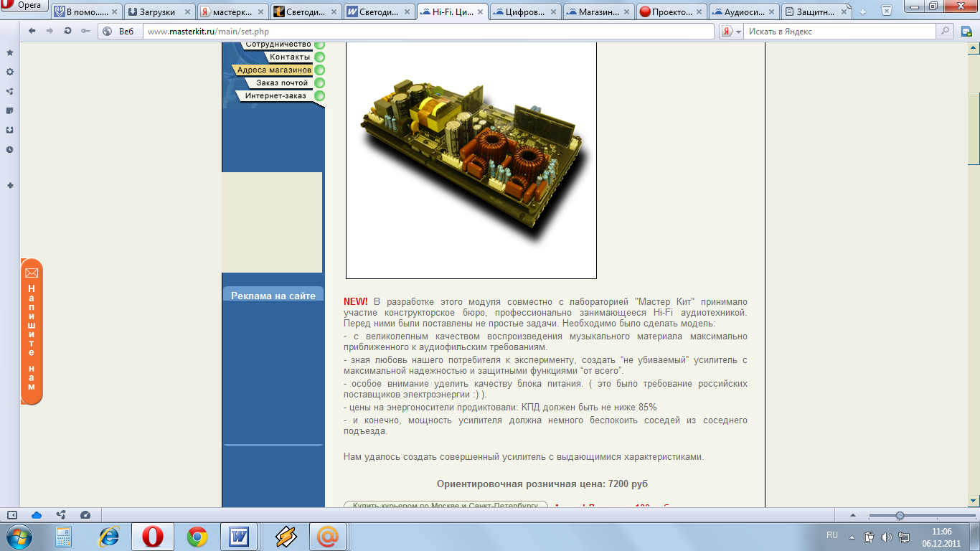980x551 pixels.
Task: Switch to the 'Аудиоси...' tab
Action: pyautogui.click(x=745, y=11)
